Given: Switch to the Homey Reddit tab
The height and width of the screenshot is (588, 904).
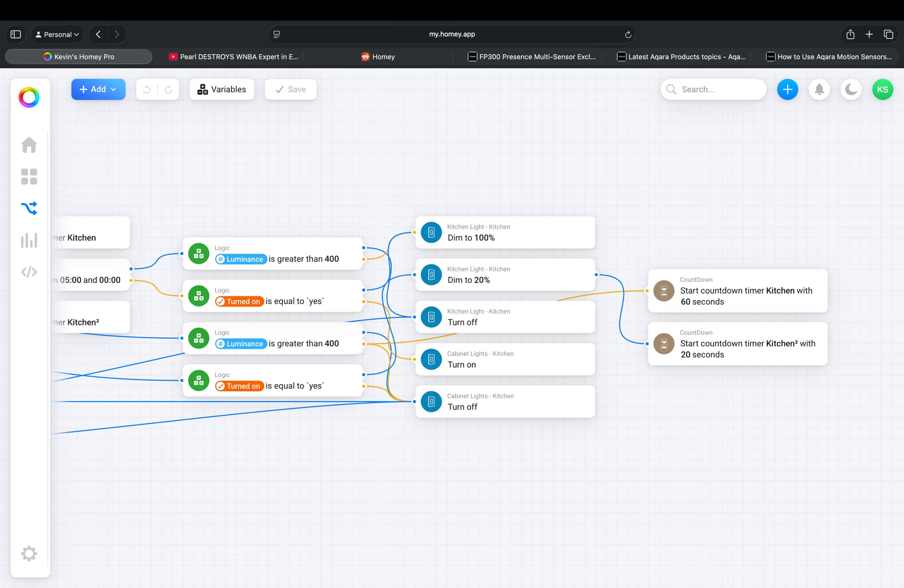Looking at the screenshot, I should [x=378, y=56].
